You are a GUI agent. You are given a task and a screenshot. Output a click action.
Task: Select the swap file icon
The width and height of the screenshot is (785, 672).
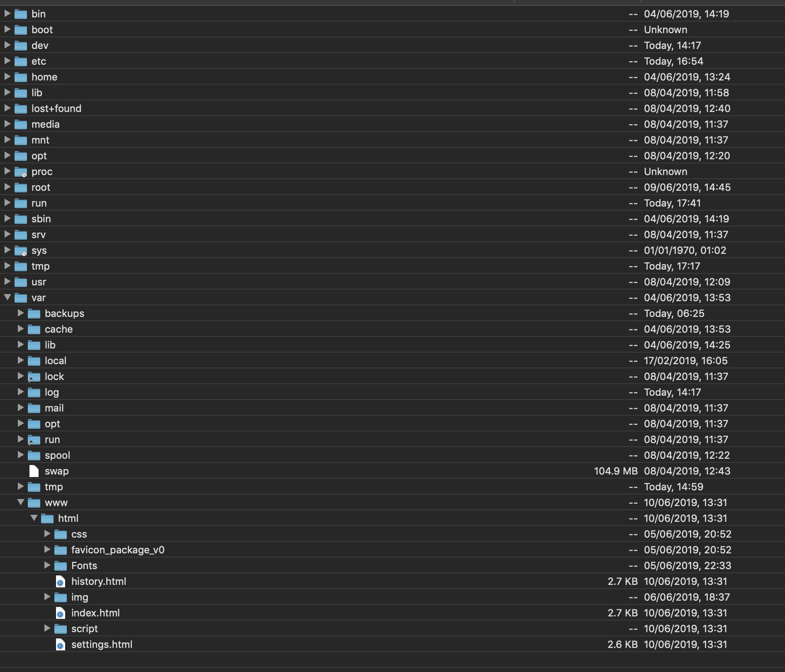click(x=34, y=471)
